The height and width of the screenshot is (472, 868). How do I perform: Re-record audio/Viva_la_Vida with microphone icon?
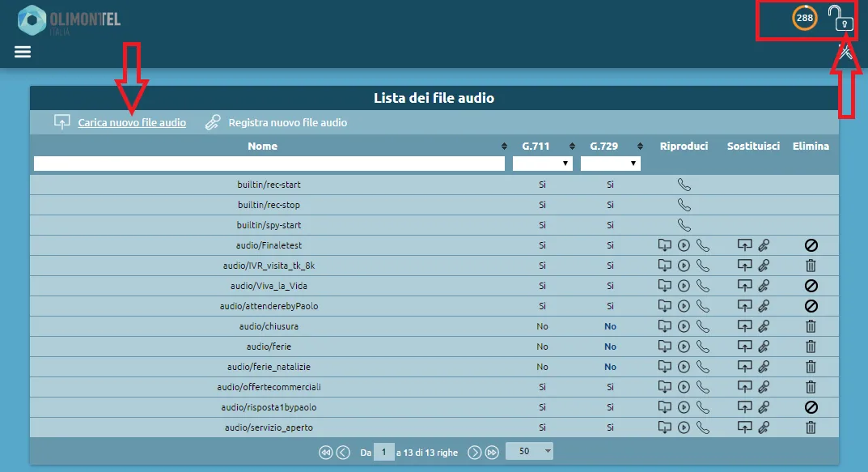pyautogui.click(x=764, y=286)
